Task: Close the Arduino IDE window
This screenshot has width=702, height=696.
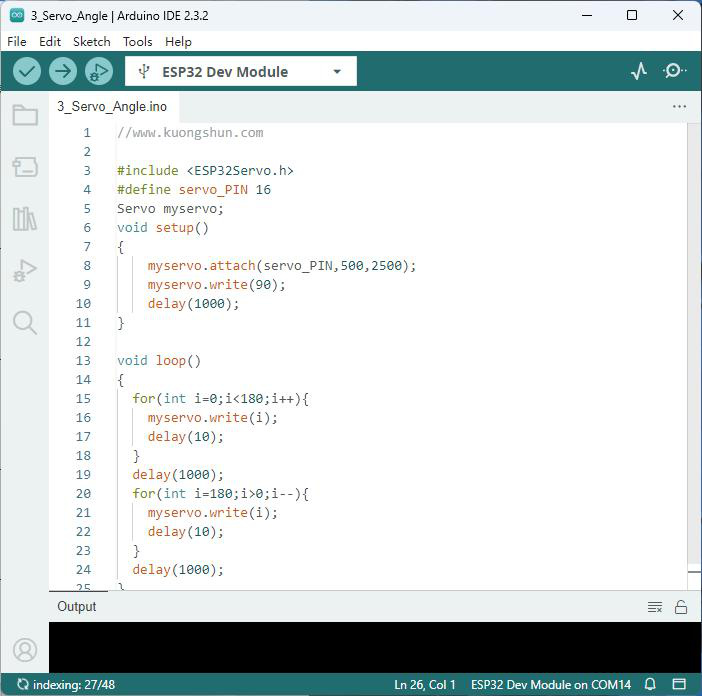Action: [x=678, y=15]
